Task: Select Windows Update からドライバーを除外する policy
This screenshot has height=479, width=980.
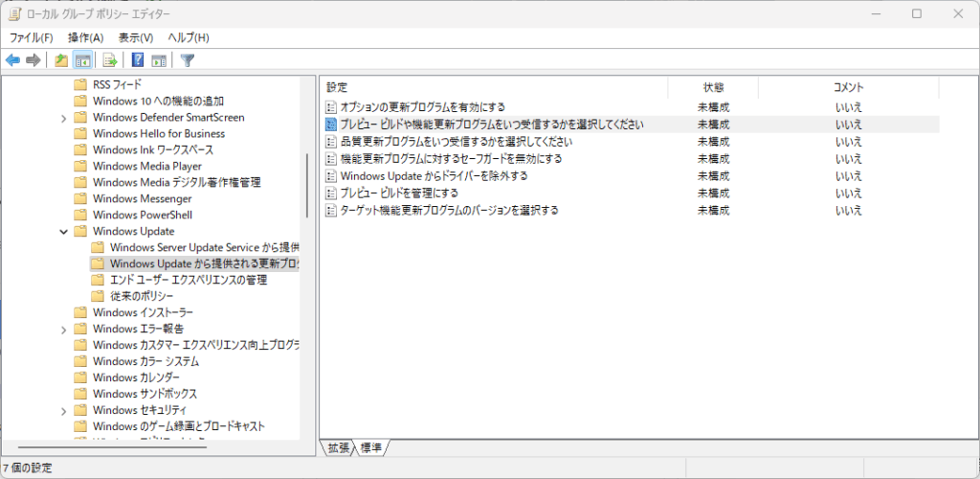Action: click(434, 175)
